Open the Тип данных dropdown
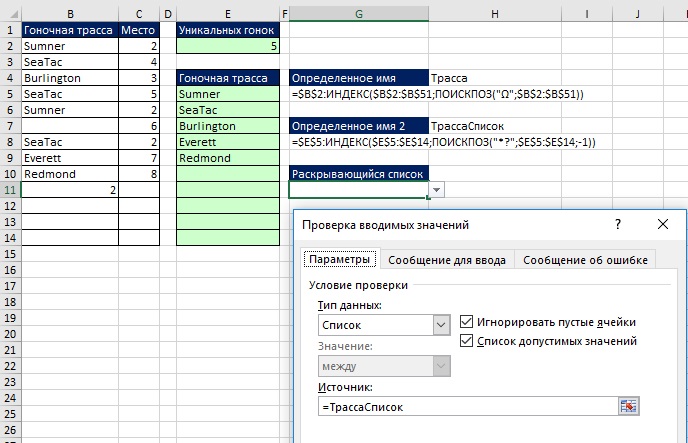This screenshot has width=688, height=443. pyautogui.click(x=441, y=325)
